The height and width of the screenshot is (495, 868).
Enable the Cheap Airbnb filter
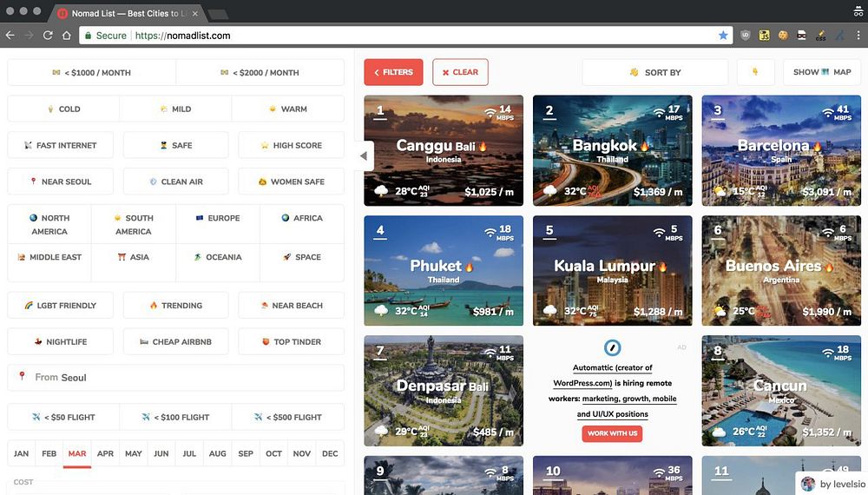tap(175, 341)
